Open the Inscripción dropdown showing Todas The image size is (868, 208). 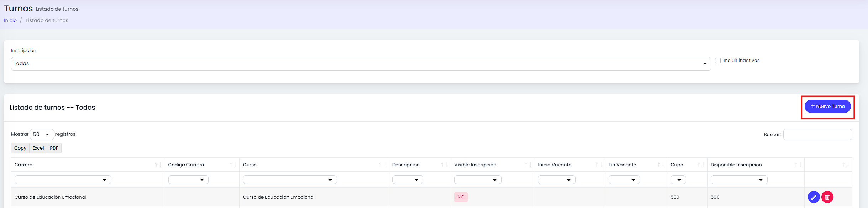pos(361,64)
